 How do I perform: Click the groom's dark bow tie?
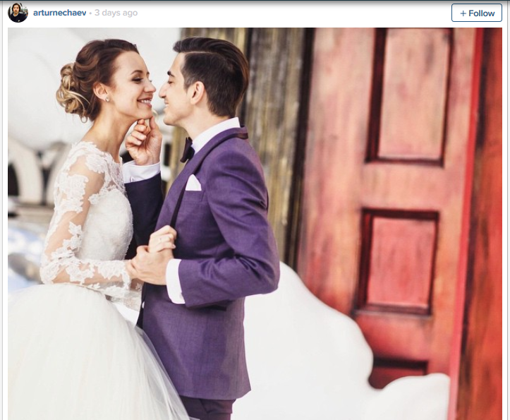(188, 150)
